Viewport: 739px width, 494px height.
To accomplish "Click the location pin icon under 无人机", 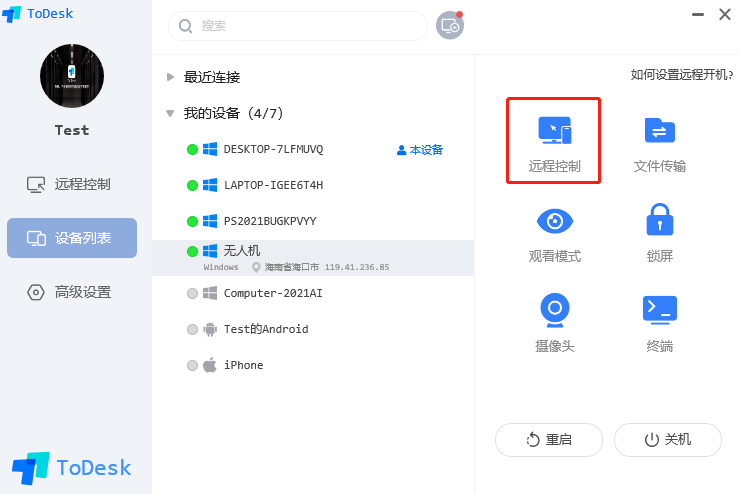I will click(x=256, y=267).
